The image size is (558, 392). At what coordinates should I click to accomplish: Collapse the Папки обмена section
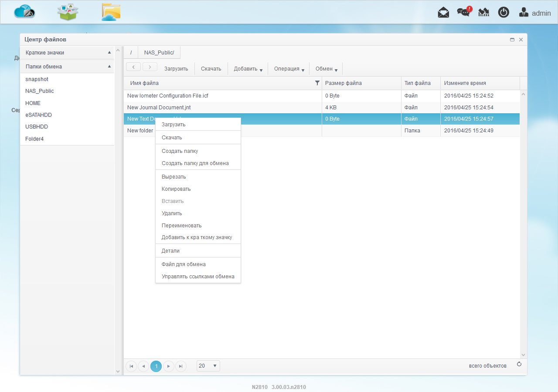click(109, 67)
